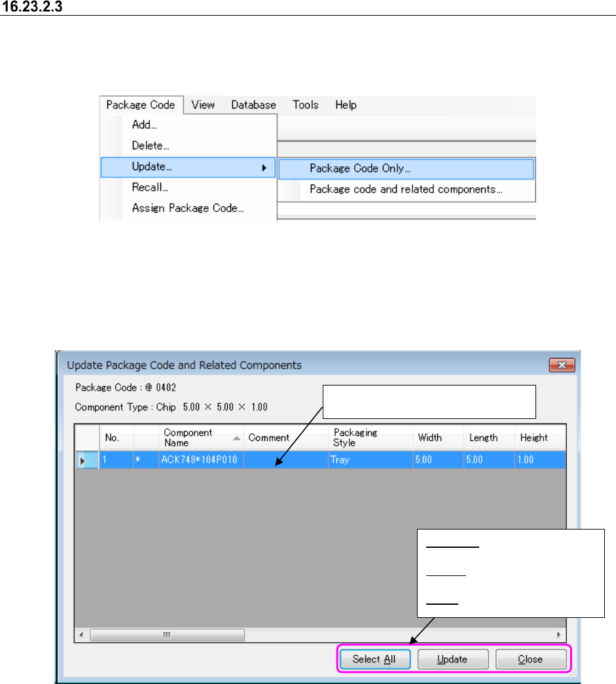The width and height of the screenshot is (616, 684).
Task: Click the Select All button
Action: point(374,659)
